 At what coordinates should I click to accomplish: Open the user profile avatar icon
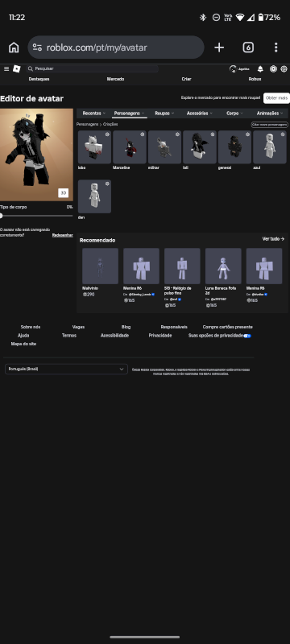(233, 68)
